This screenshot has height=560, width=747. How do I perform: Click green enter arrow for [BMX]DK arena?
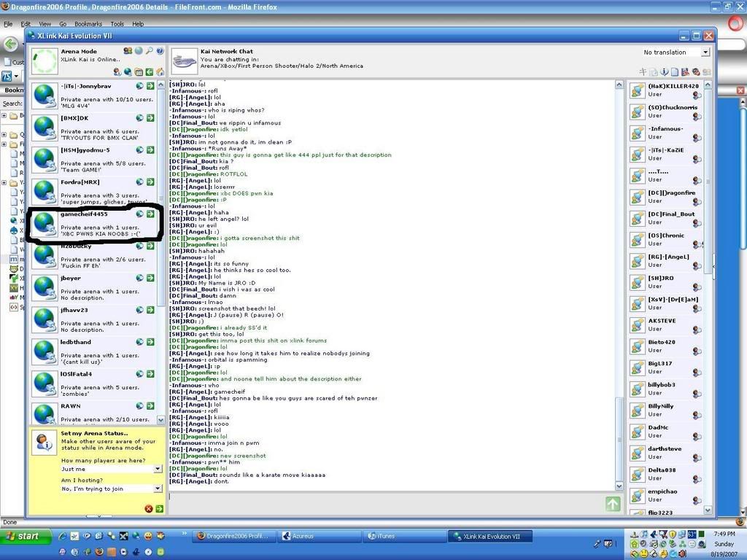[x=150, y=117]
